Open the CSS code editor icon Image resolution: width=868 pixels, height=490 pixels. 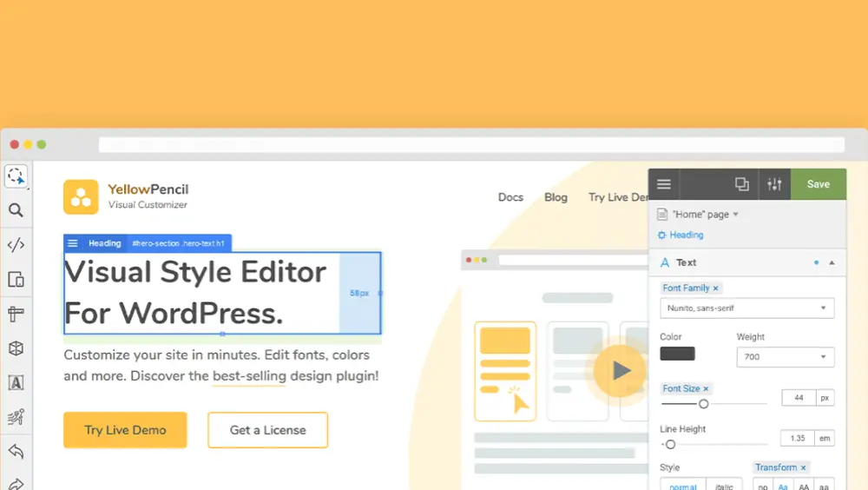click(x=16, y=245)
